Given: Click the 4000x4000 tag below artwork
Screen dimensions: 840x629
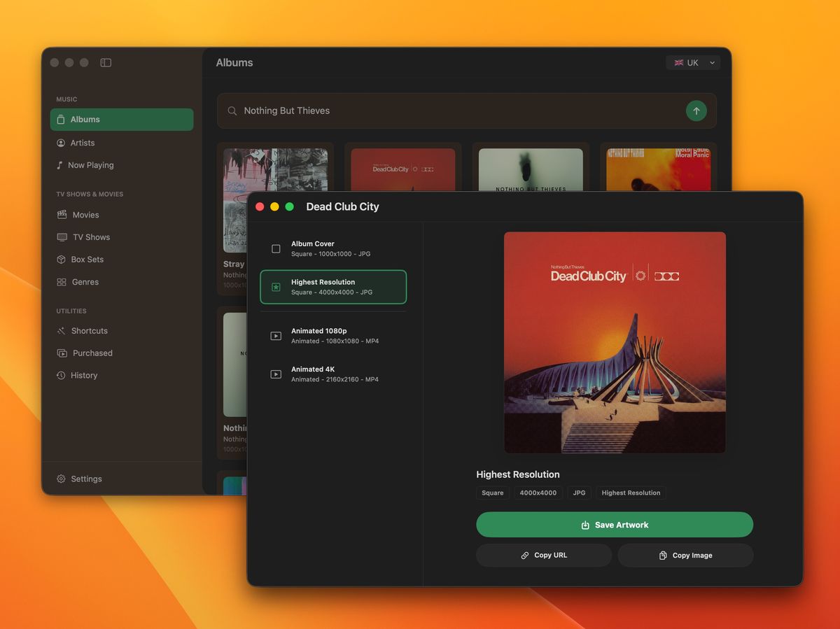Looking at the screenshot, I should 538,493.
